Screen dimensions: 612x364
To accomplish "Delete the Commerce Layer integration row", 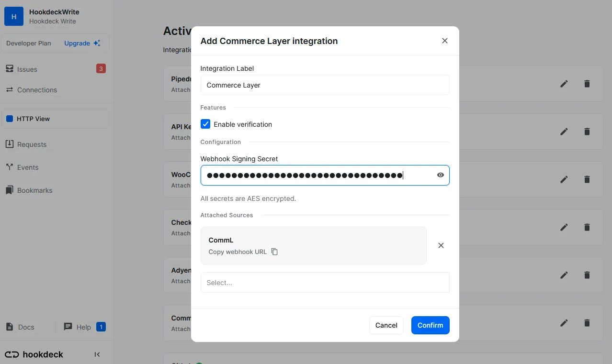I will [x=587, y=323].
